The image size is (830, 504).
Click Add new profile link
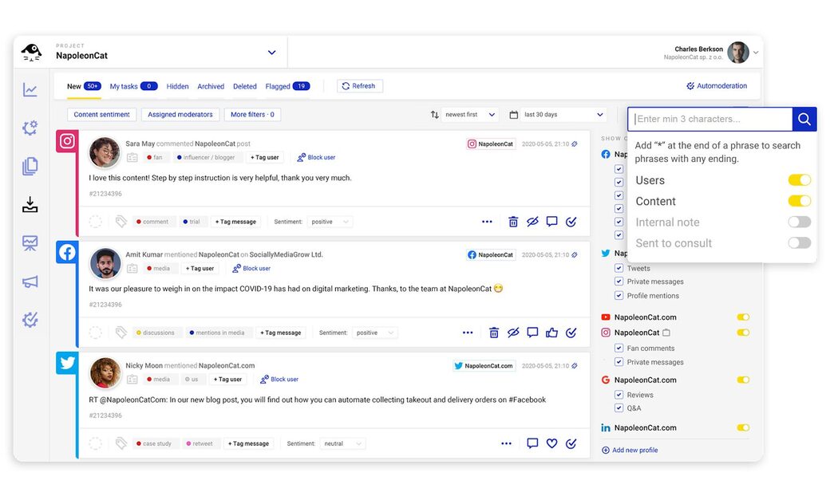pos(630,450)
